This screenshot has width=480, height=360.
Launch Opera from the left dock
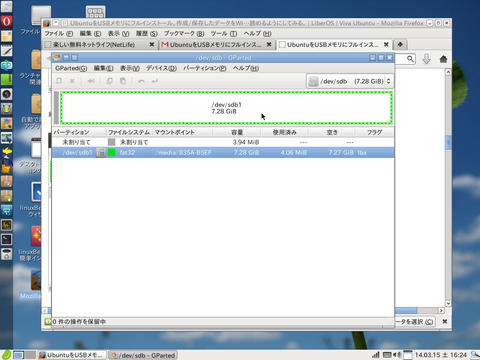(6, 21)
